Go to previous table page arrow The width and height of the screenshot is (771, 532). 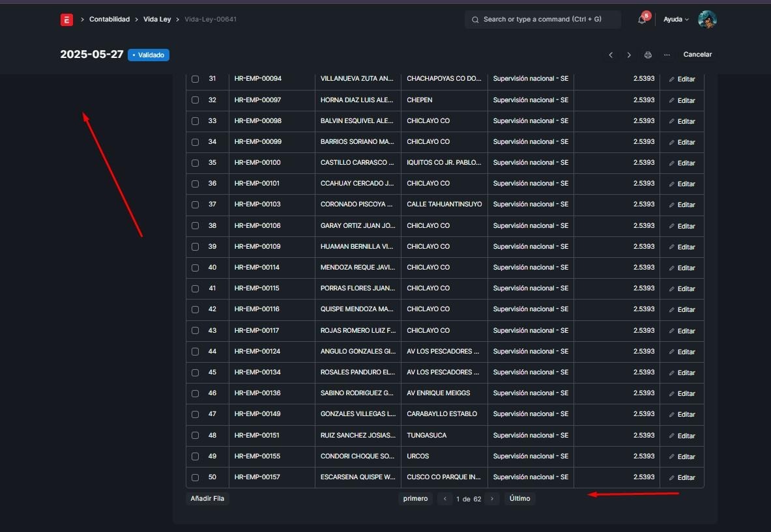point(445,499)
